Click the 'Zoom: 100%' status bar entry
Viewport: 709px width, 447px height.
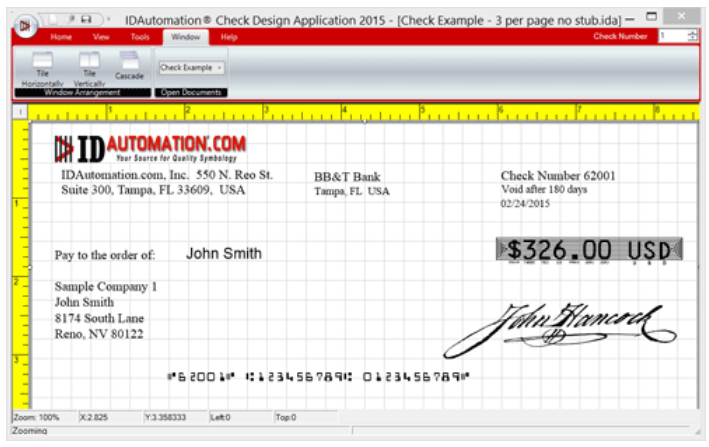(x=36, y=417)
